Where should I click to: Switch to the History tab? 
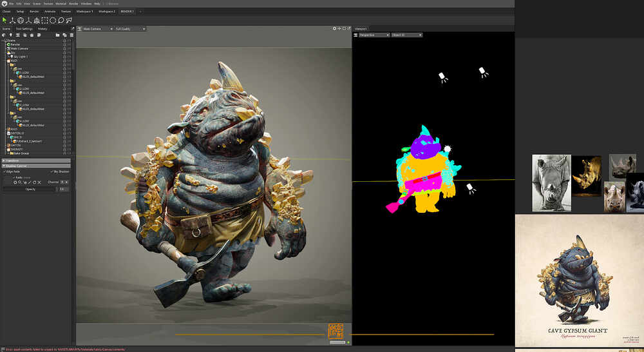click(x=43, y=29)
